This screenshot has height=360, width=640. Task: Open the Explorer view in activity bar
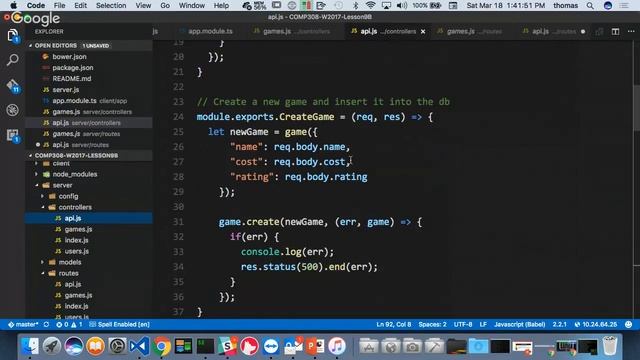pos(13,36)
